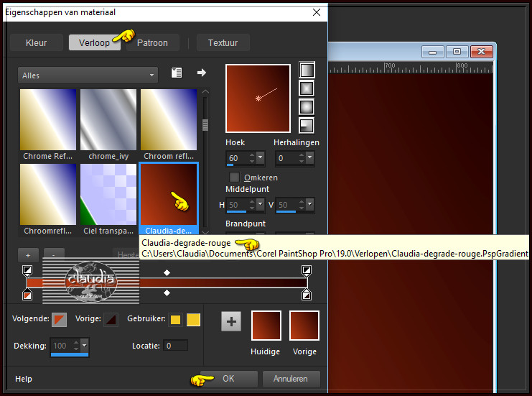Select the top left transparency marker
The height and width of the screenshot is (396, 532).
point(27,270)
